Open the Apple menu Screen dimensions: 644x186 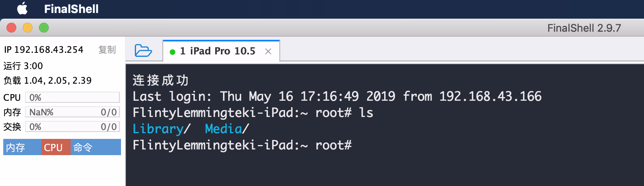(22, 9)
